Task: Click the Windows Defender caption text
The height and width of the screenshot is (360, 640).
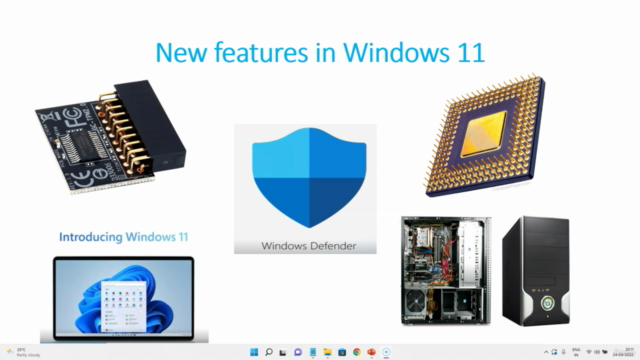Action: tap(309, 246)
